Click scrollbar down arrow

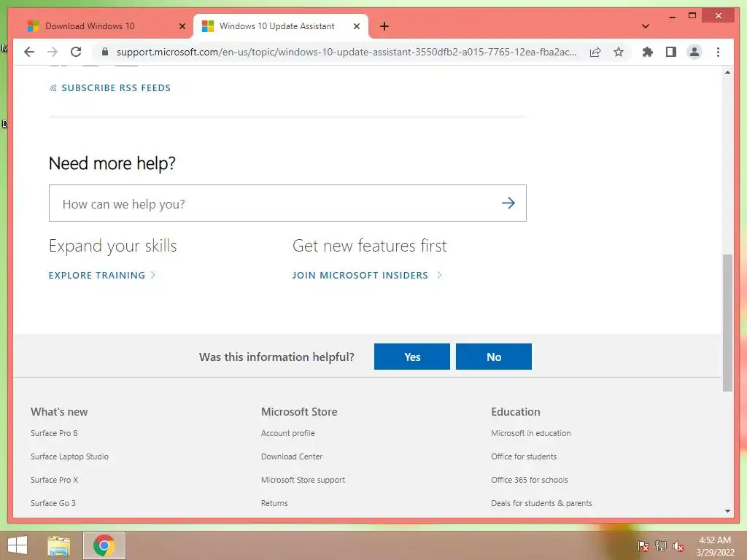click(x=727, y=511)
